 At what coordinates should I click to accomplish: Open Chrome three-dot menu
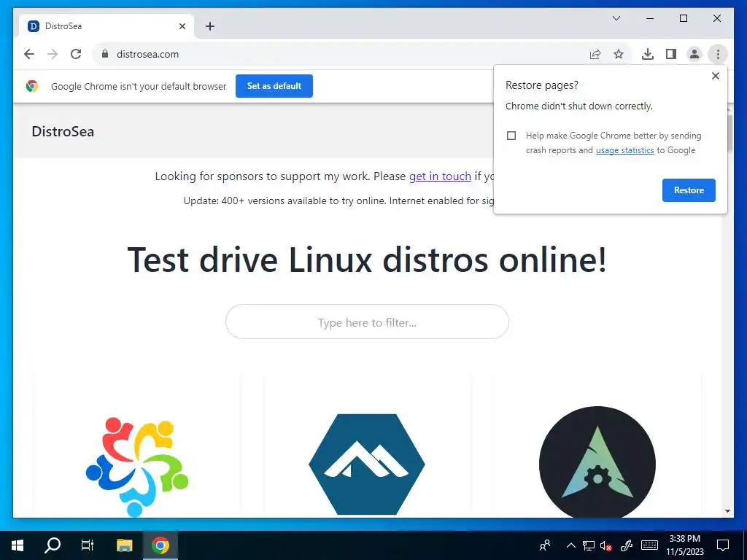point(718,54)
